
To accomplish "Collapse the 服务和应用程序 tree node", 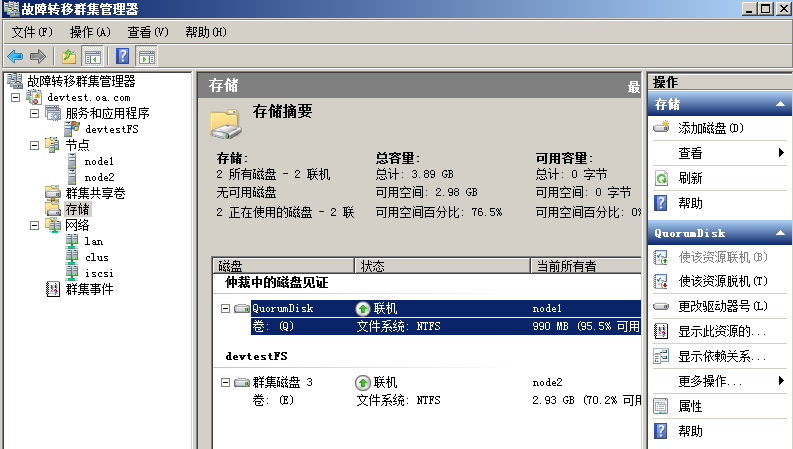I will [x=34, y=113].
